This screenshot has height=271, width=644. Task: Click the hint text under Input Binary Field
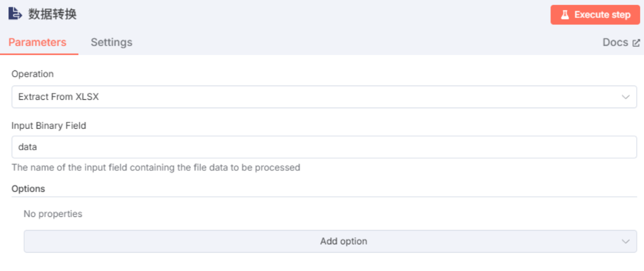coord(156,168)
